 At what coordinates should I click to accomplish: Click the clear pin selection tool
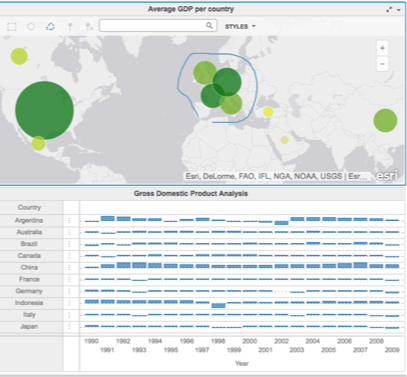pos(89,26)
